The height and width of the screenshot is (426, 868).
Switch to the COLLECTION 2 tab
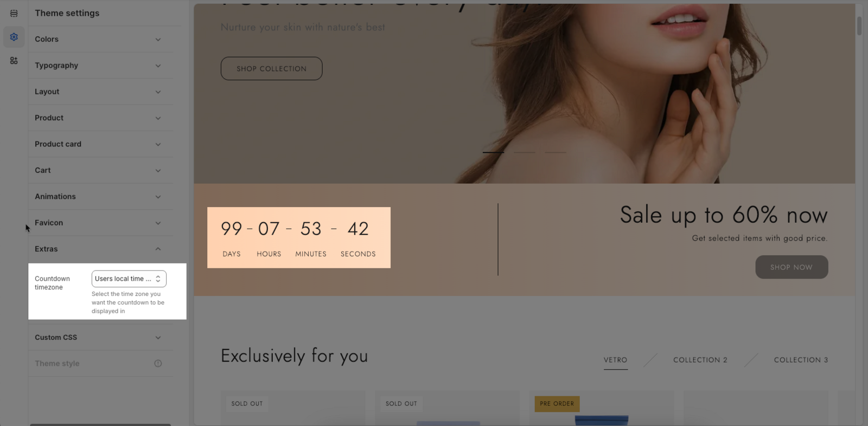point(700,360)
